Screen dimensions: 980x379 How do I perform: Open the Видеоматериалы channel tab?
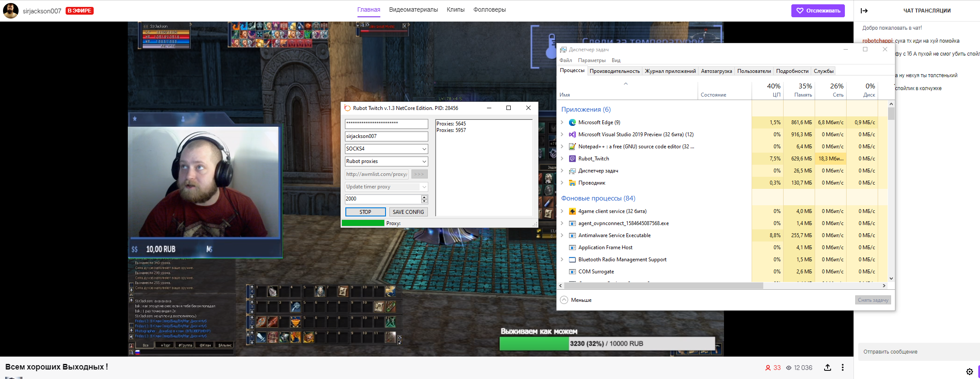tap(413, 9)
